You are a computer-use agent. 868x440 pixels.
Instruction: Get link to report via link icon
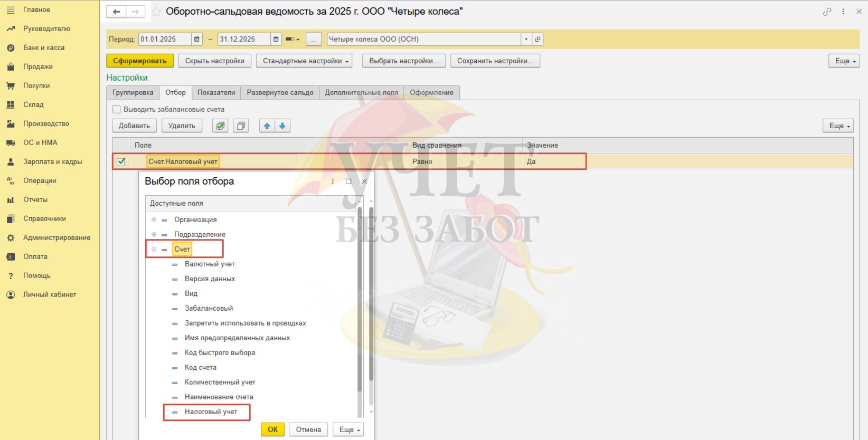(x=827, y=12)
